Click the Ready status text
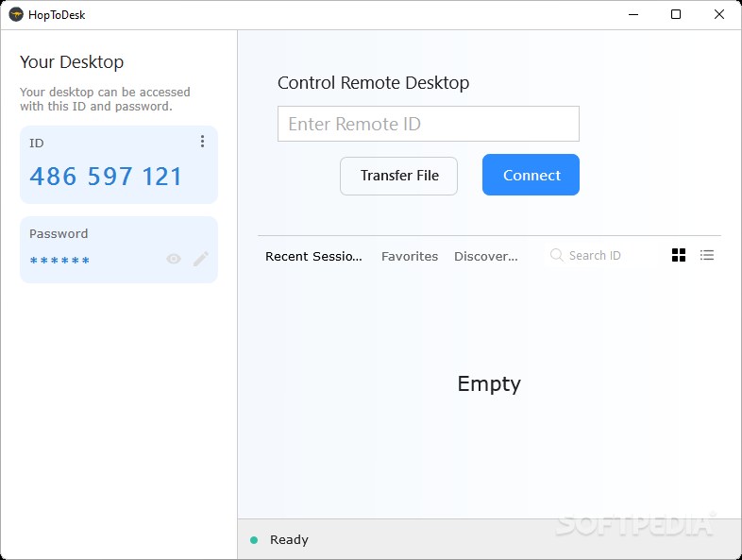This screenshot has width=742, height=560. pos(289,539)
